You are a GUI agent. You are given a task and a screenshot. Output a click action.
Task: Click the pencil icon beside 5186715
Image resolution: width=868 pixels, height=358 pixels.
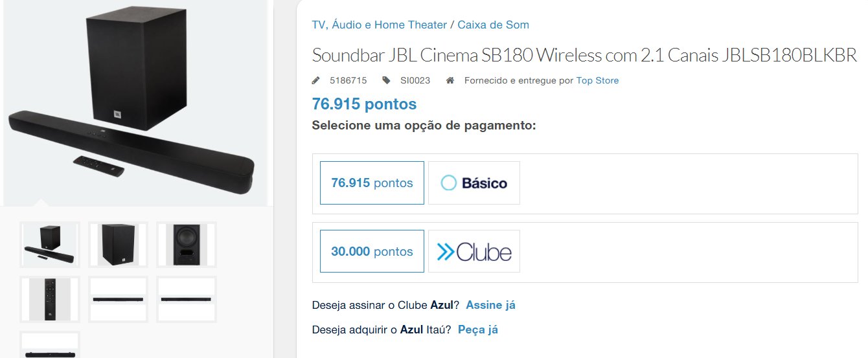tap(316, 80)
